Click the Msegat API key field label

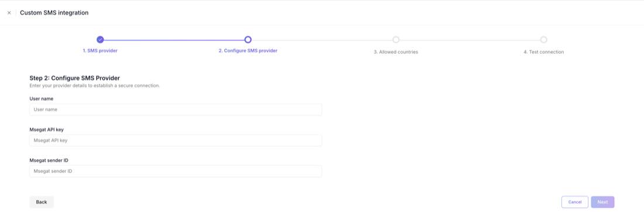(46, 130)
